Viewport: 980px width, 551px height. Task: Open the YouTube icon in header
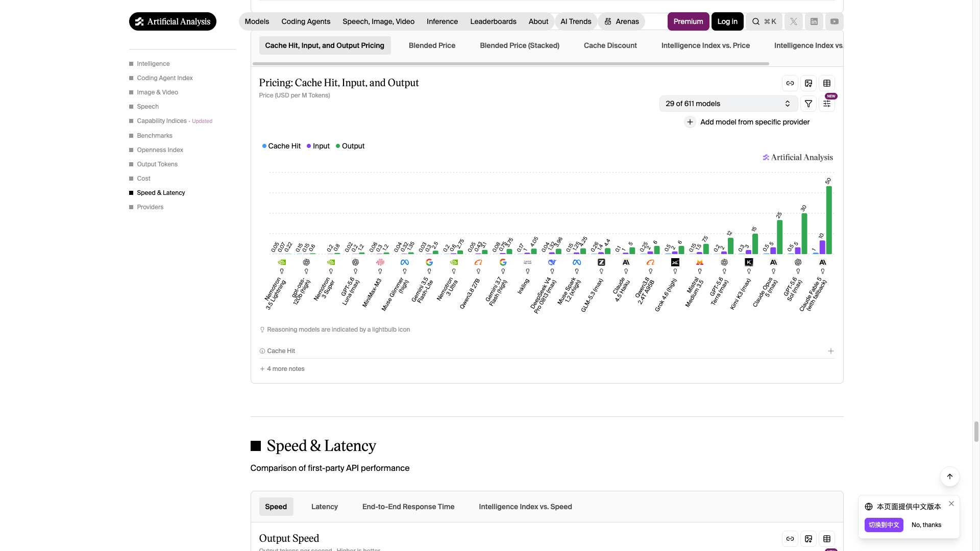(x=834, y=21)
